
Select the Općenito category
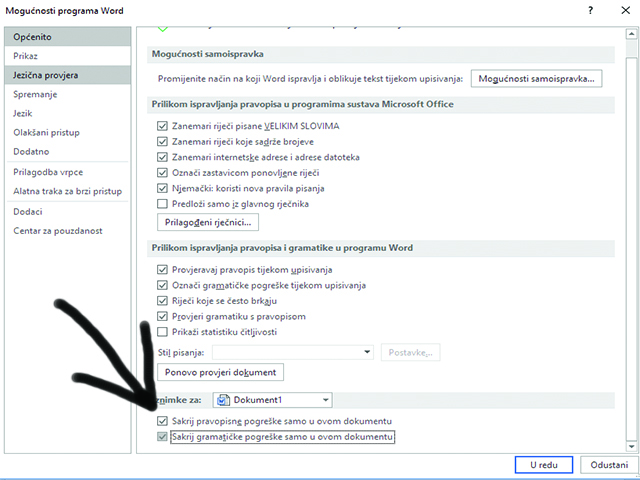point(68,37)
